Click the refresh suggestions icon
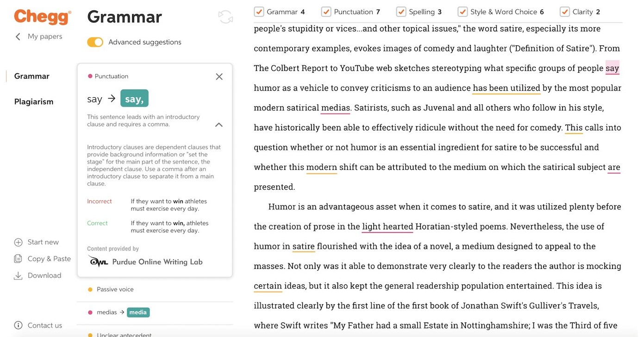Viewport: 644px width, 337px height. (x=225, y=17)
